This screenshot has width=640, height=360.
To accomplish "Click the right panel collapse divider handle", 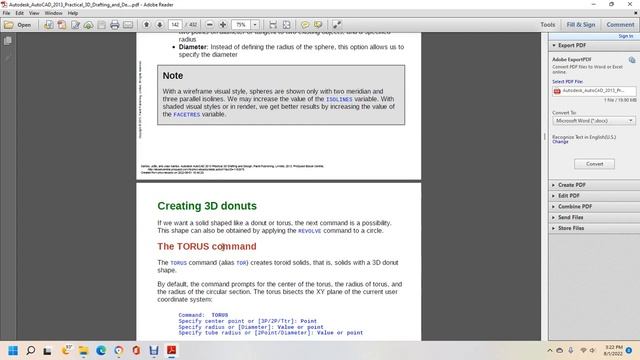I will pos(544,136).
